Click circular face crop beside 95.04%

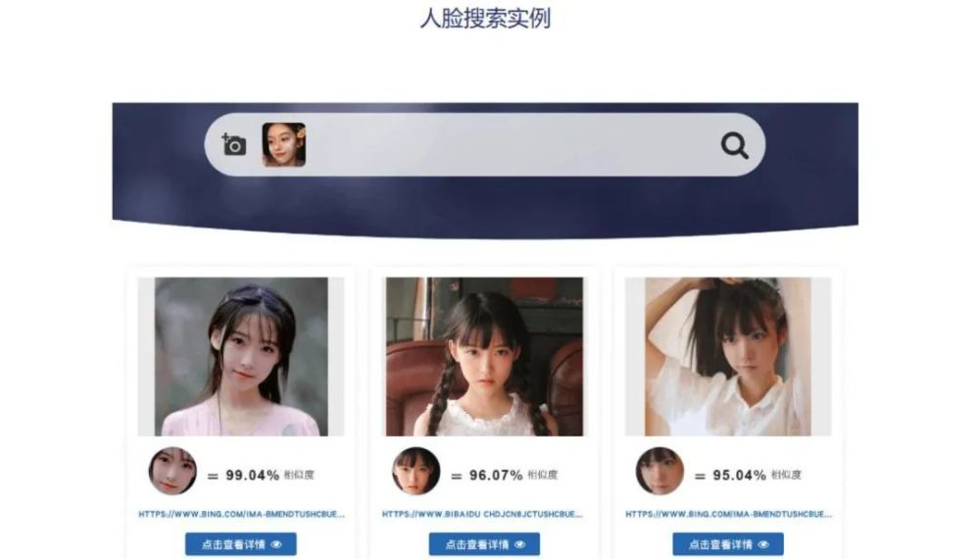[660, 471]
